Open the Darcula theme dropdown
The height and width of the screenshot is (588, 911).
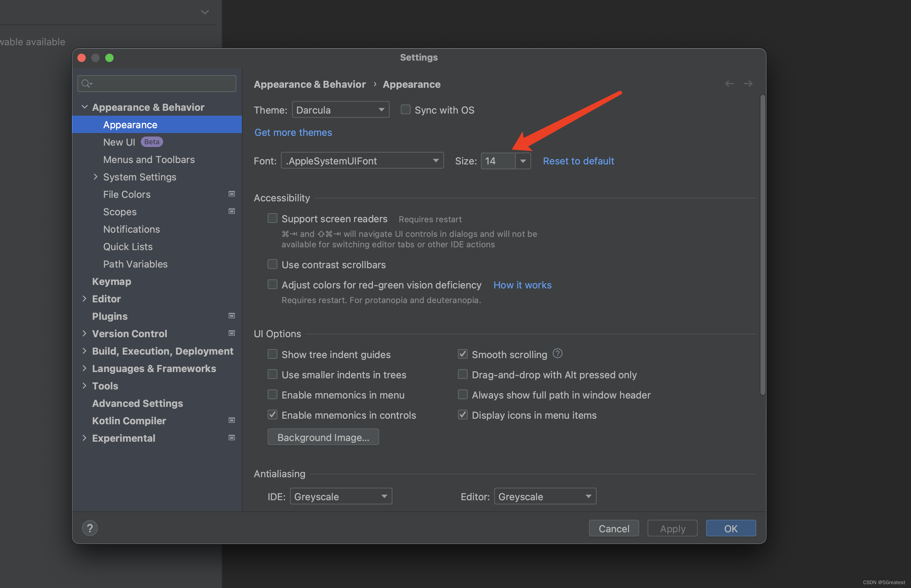tap(340, 110)
